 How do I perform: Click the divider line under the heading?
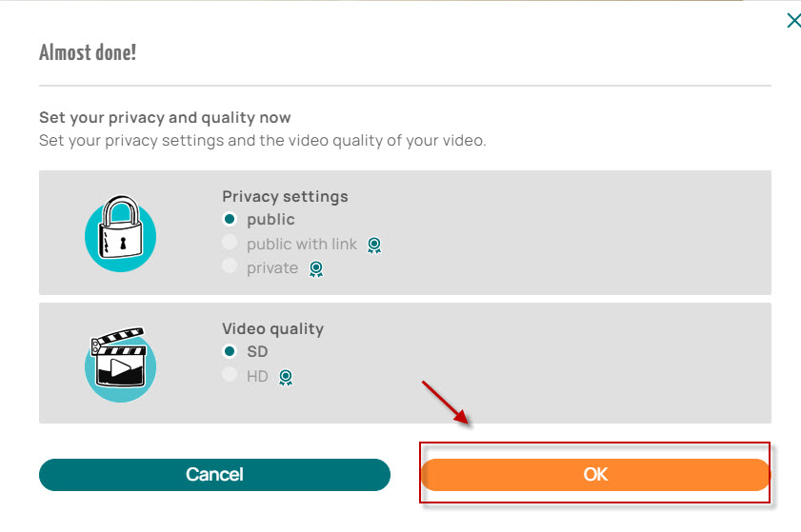point(405,87)
